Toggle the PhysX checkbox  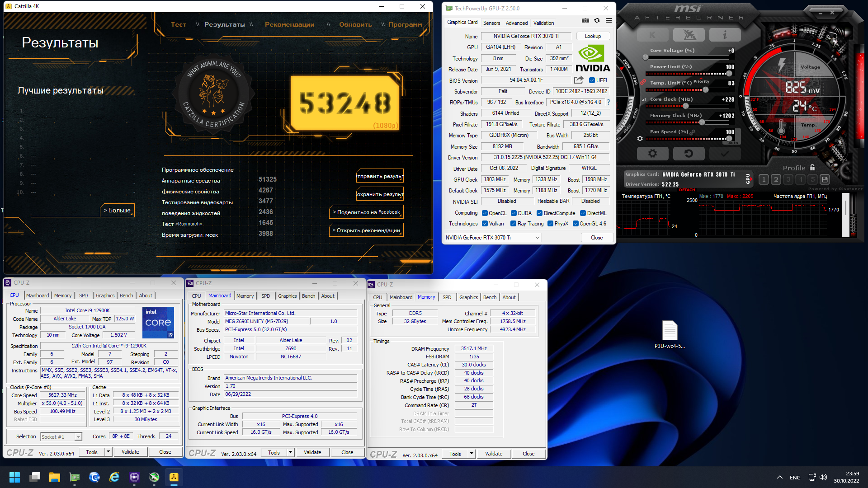coord(550,224)
